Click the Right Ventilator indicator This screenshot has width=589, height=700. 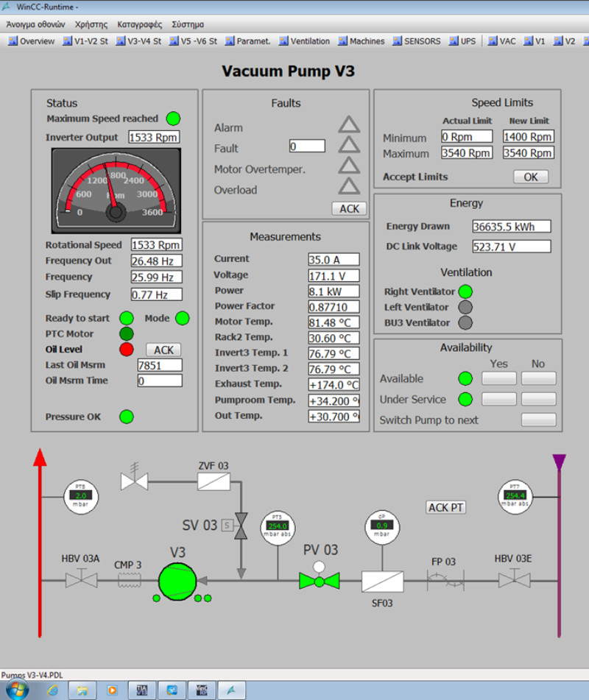tap(465, 291)
